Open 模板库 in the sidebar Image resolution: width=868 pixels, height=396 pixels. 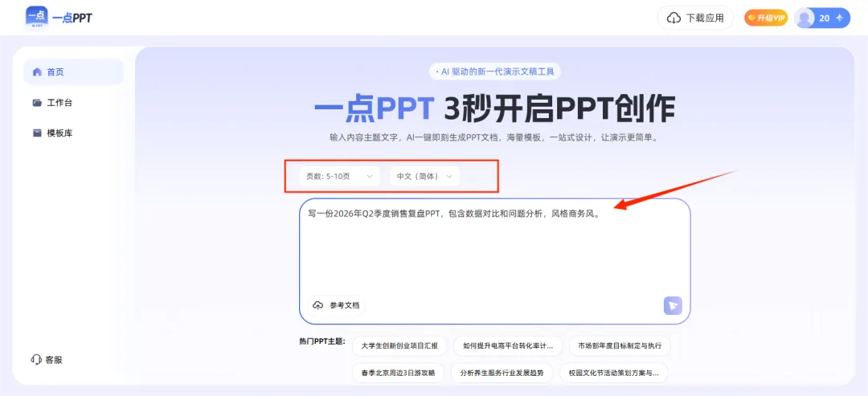tap(74, 133)
